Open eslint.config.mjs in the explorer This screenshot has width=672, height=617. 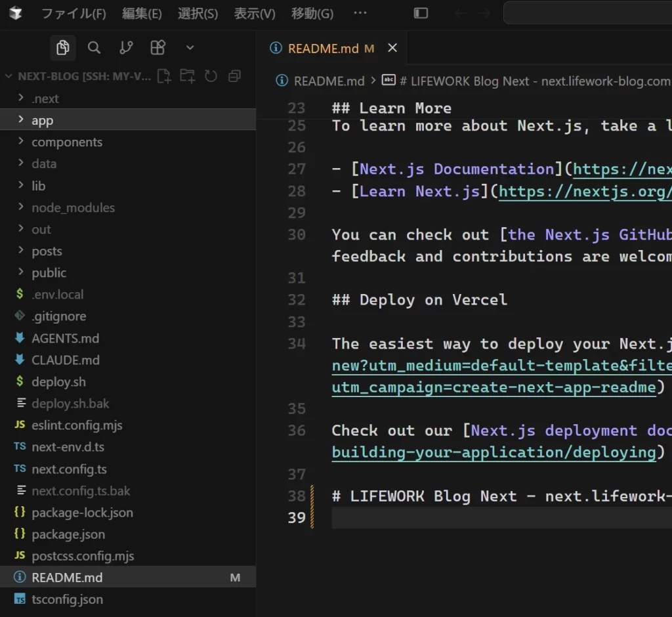point(128,425)
